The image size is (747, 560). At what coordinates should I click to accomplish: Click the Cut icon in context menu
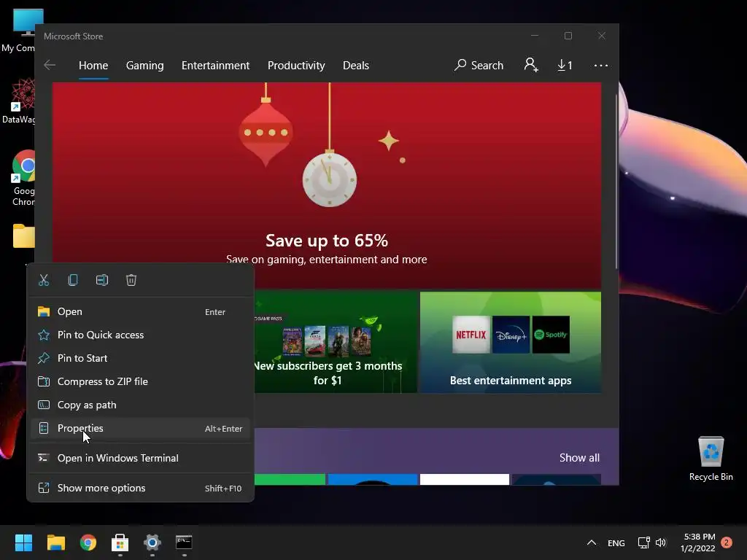tap(44, 280)
